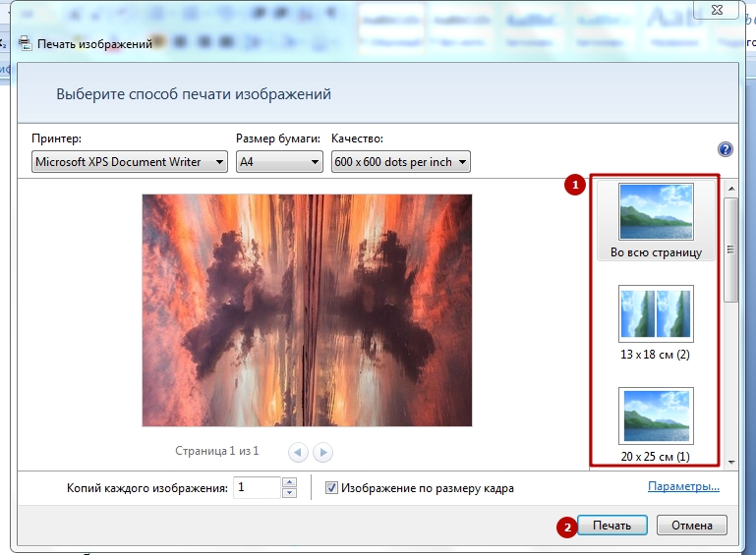756x555 pixels.
Task: Select the 'Во всю страницу' layout
Action: [656, 221]
